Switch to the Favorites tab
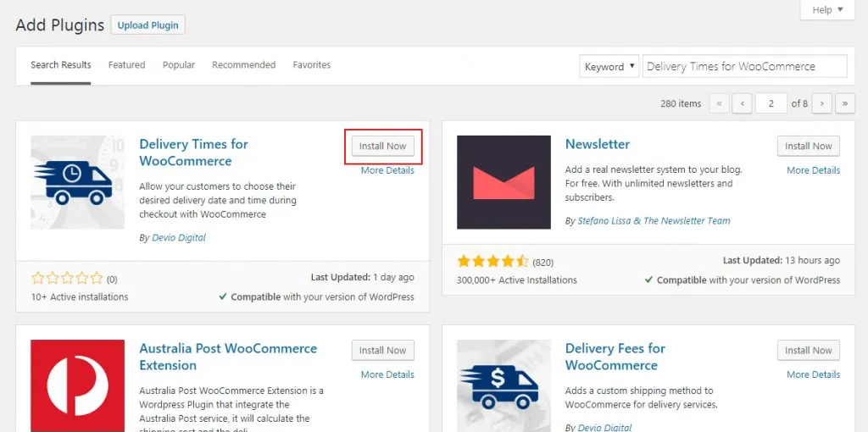Viewport: 868px width, 432px height. click(312, 64)
